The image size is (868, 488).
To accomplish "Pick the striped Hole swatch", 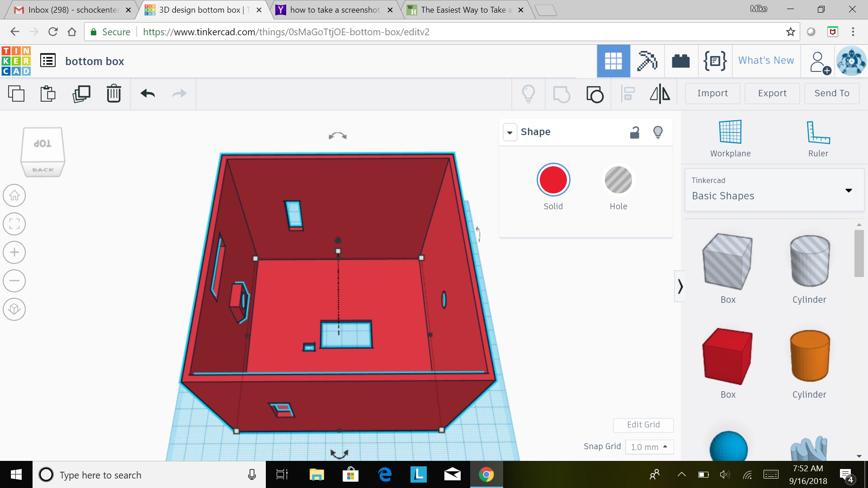I will coord(618,179).
